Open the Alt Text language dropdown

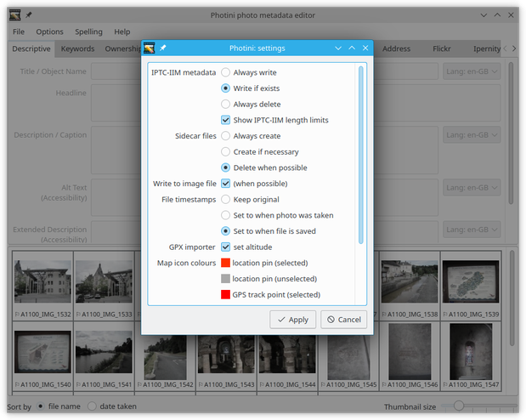click(x=472, y=188)
